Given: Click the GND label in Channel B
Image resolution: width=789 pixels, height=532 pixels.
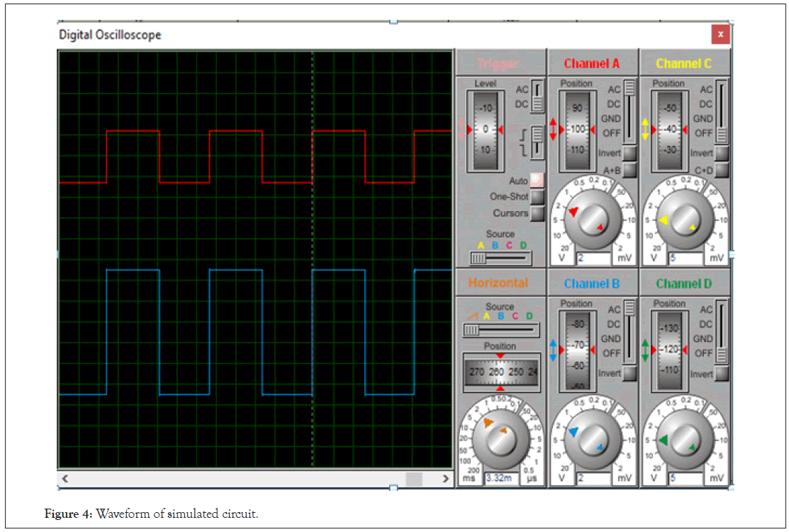Looking at the screenshot, I should click(x=611, y=339).
